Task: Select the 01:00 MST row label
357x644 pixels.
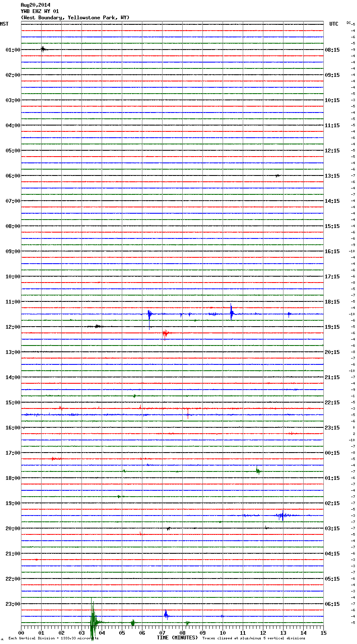Action: [x=13, y=50]
